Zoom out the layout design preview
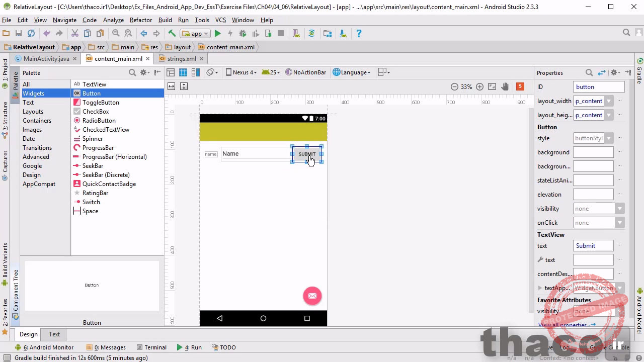 454,86
